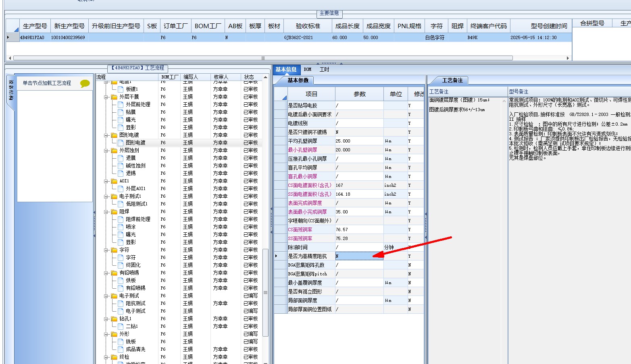Click the 板镀1 document icon
This screenshot has width=631, height=364.
click(121, 89)
